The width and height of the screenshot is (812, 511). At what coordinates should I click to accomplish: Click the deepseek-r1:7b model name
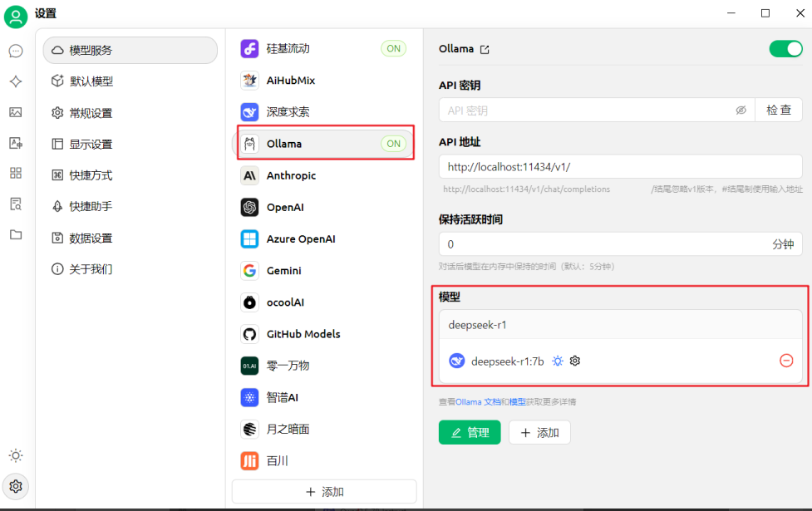[x=508, y=361]
